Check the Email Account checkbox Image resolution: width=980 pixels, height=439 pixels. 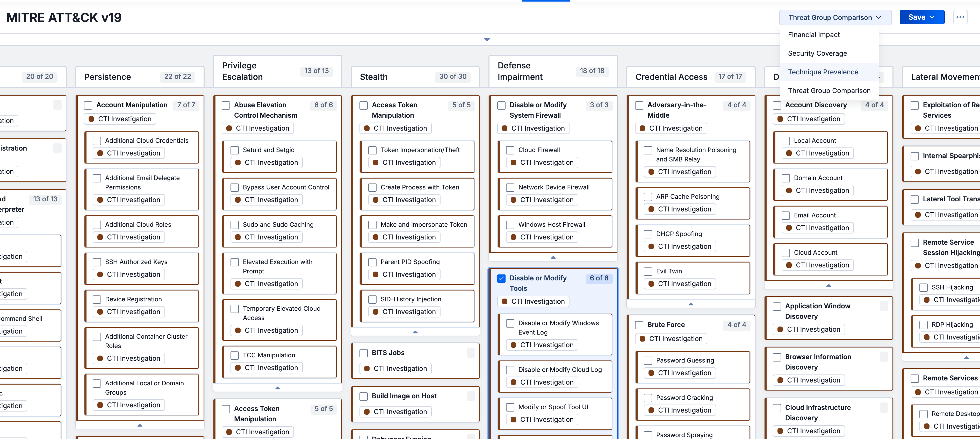pyautogui.click(x=786, y=216)
